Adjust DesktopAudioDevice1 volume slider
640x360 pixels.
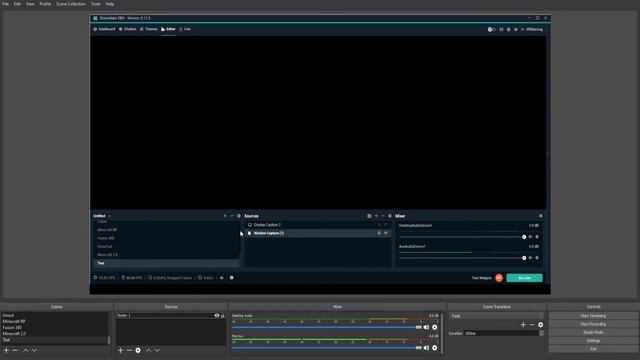pos(462,237)
